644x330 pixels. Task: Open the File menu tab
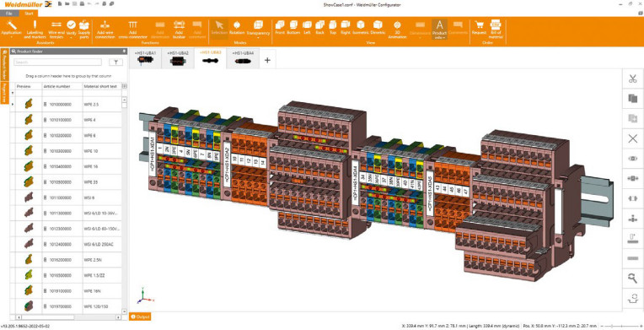pos(9,14)
